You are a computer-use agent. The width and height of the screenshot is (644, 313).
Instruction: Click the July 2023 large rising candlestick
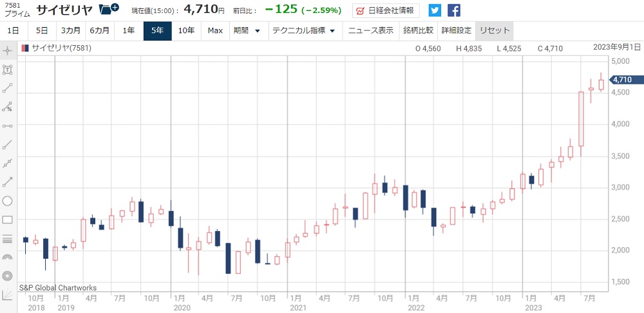(581, 119)
